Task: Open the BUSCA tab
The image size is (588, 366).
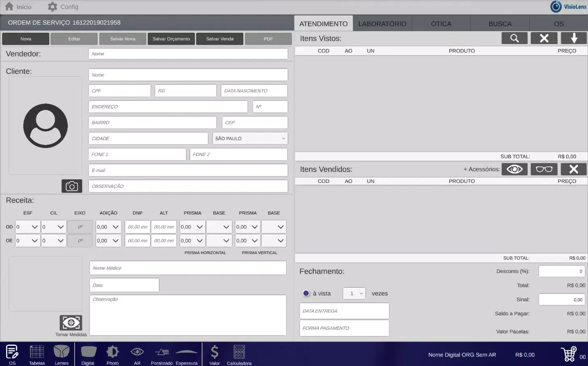Action: (x=500, y=23)
